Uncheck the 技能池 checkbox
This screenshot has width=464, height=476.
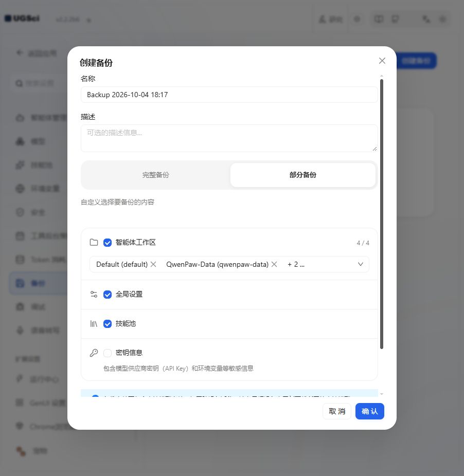coord(108,324)
